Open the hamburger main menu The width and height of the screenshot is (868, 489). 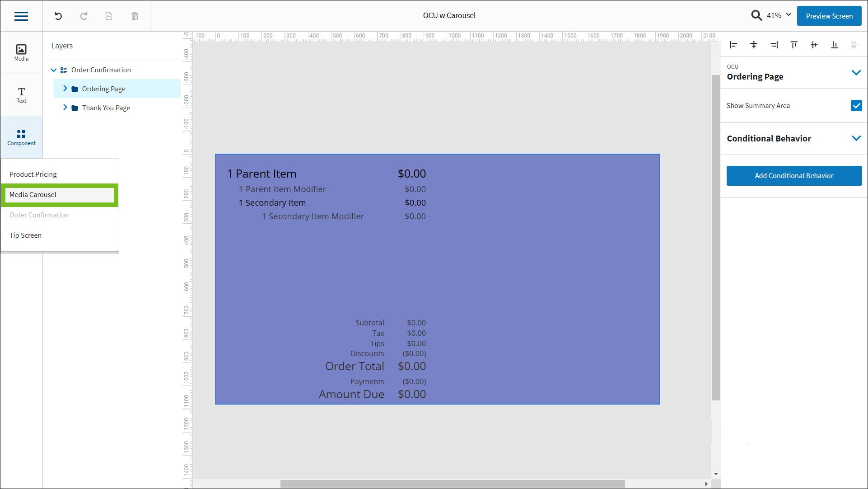(21, 16)
